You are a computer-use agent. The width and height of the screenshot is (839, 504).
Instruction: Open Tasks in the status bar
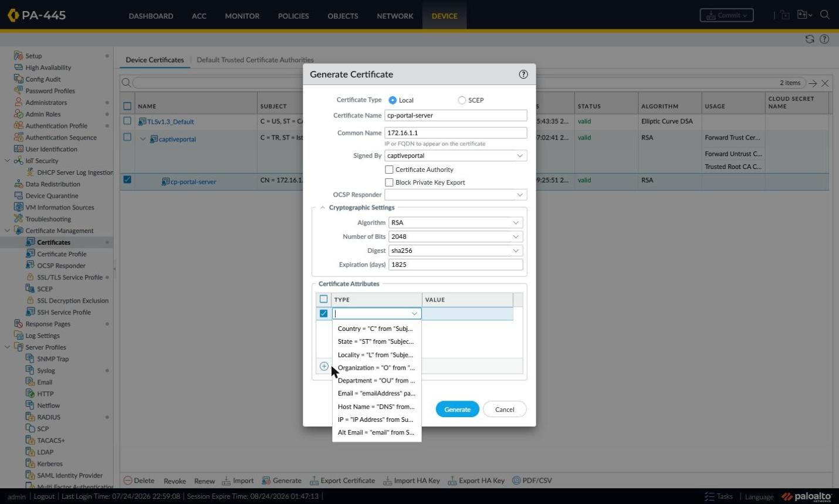click(719, 496)
